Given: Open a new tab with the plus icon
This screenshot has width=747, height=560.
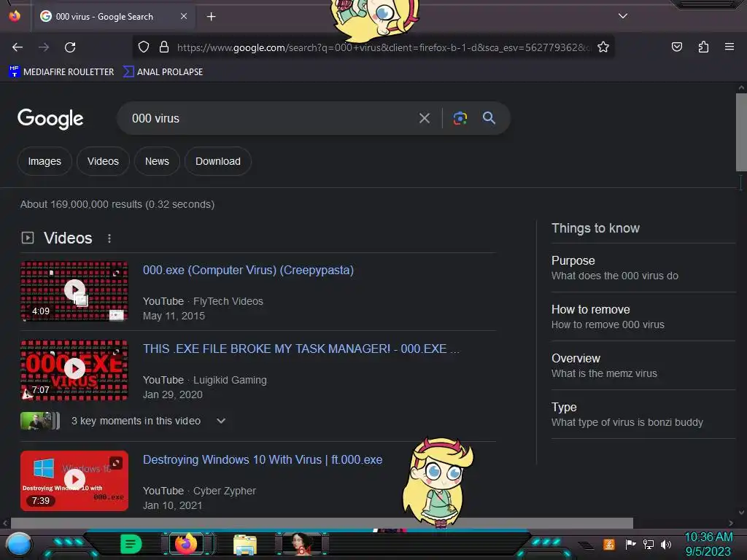Looking at the screenshot, I should 211,17.
